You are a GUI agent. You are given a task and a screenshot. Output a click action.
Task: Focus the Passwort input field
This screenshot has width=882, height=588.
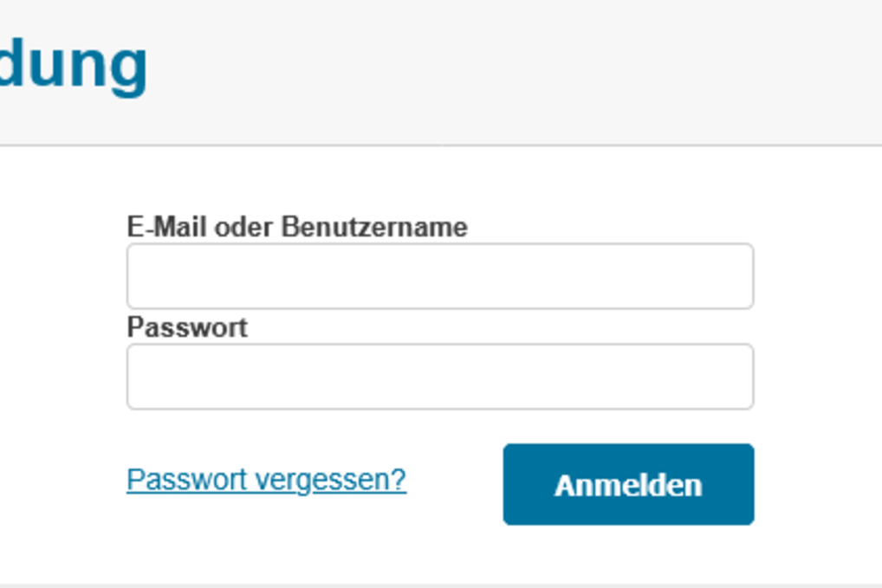pyautogui.click(x=440, y=376)
